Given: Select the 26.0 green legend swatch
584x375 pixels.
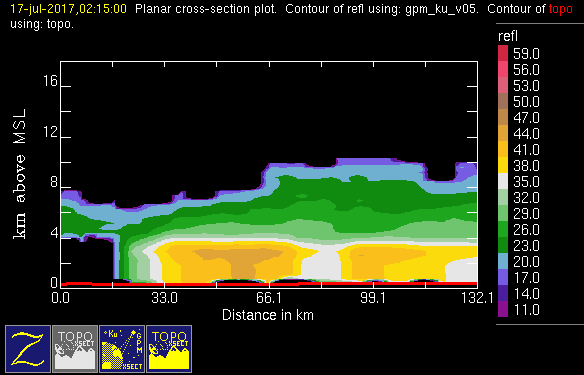Looking at the screenshot, I should 503,229.
